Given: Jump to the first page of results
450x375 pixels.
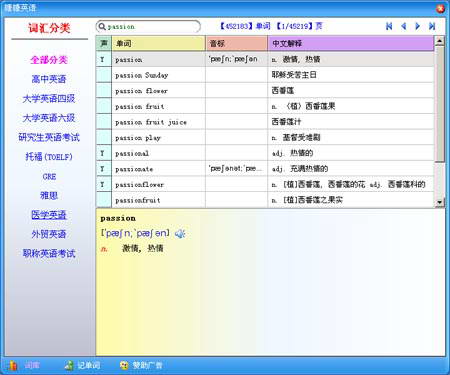Looking at the screenshot, I should click(x=389, y=26).
